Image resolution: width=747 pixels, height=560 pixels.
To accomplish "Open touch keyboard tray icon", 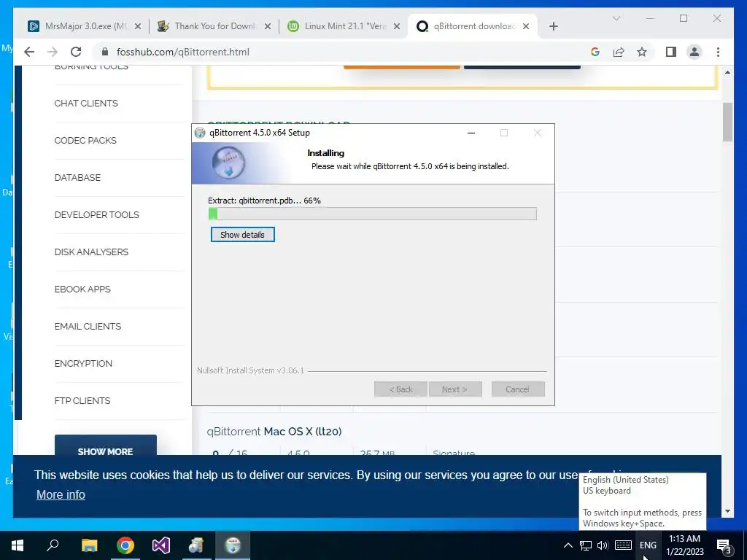I will [x=623, y=545].
